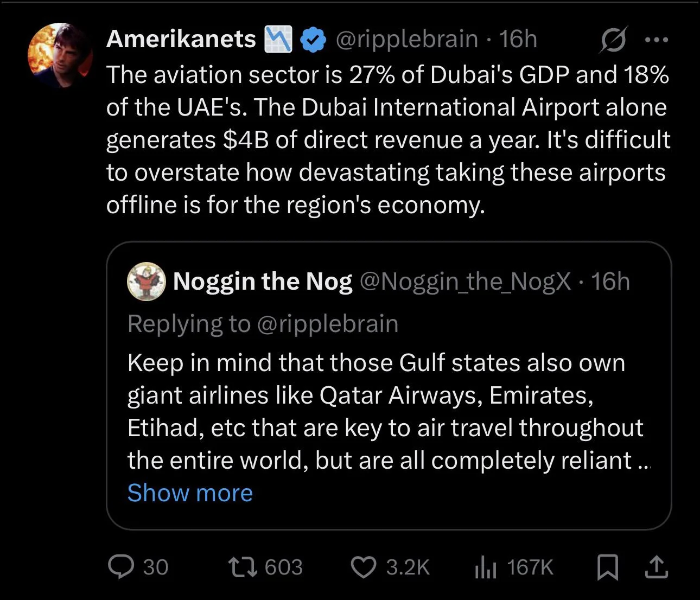This screenshot has height=600, width=700.
Task: Click the Noggin the Nog display name
Action: [263, 281]
